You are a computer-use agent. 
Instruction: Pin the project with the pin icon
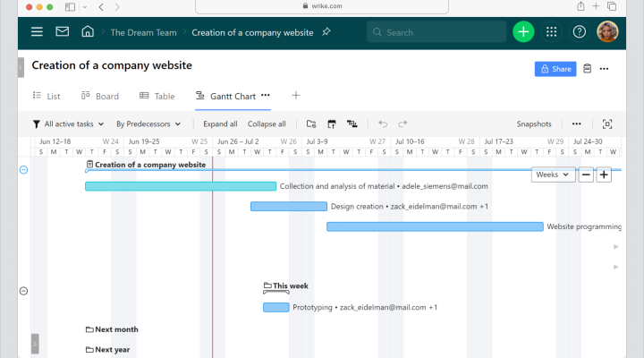326,32
